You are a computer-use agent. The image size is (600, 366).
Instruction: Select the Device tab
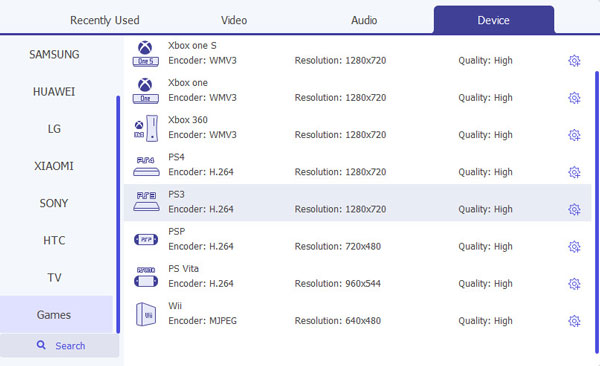494,20
